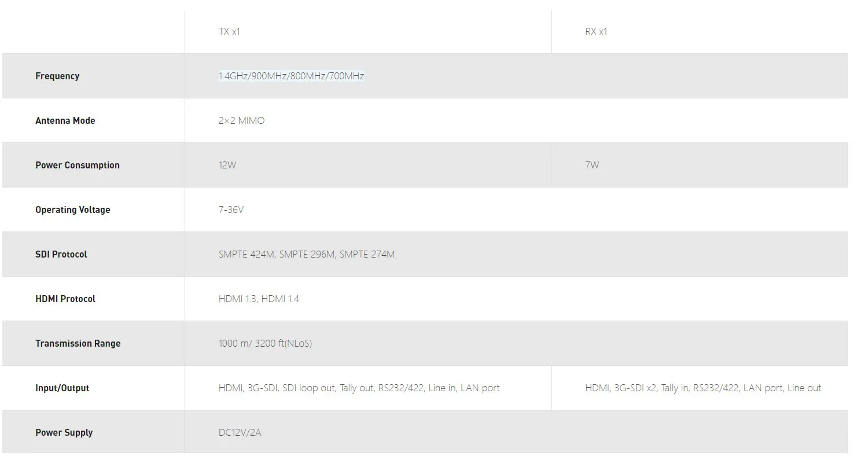The width and height of the screenshot is (868, 463).
Task: Click the Transmission Range row label
Action: coord(78,343)
